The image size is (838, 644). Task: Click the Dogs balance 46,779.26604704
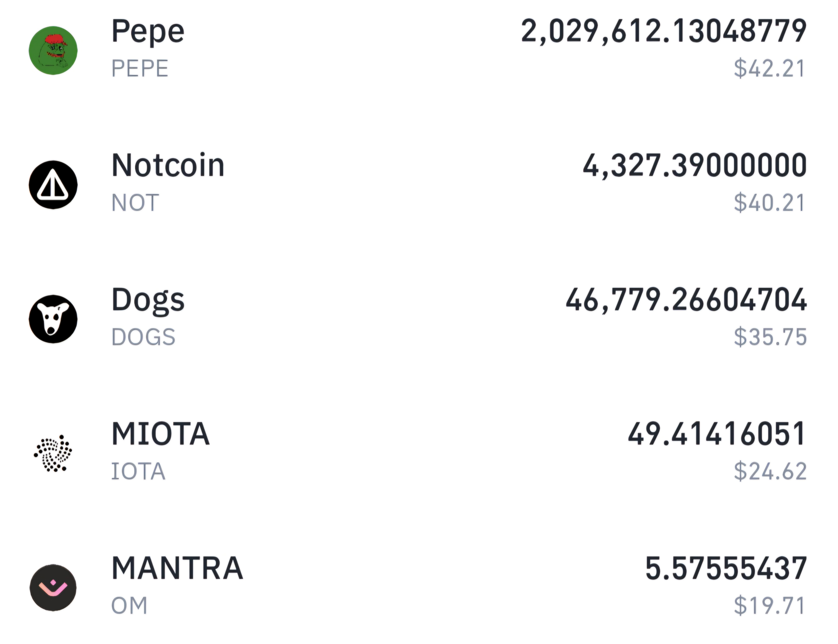click(x=686, y=300)
